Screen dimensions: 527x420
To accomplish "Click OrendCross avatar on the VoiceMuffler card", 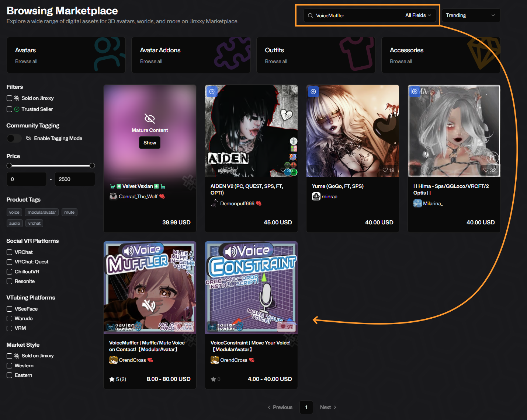I will 113,360.
